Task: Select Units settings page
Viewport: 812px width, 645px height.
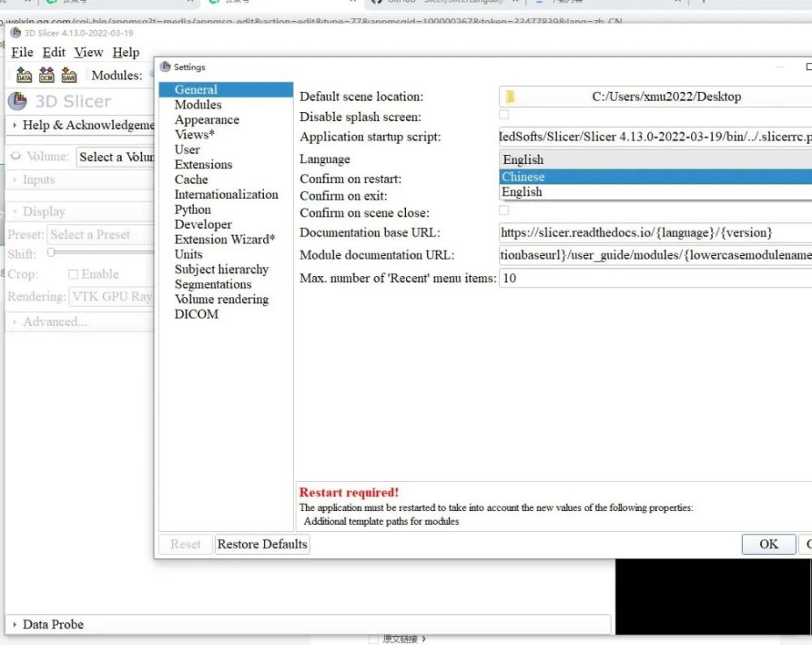Action: coord(188,255)
